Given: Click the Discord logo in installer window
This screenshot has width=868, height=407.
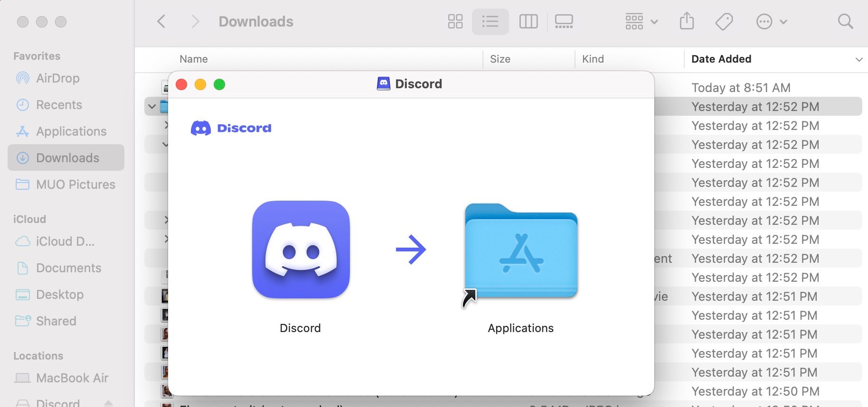Looking at the screenshot, I should [x=231, y=128].
